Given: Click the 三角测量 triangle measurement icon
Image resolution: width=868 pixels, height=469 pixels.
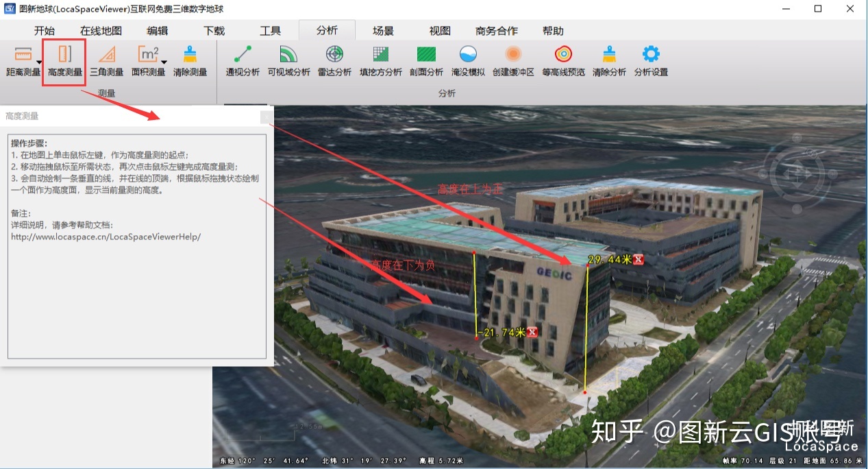Looking at the screenshot, I should click(107, 61).
